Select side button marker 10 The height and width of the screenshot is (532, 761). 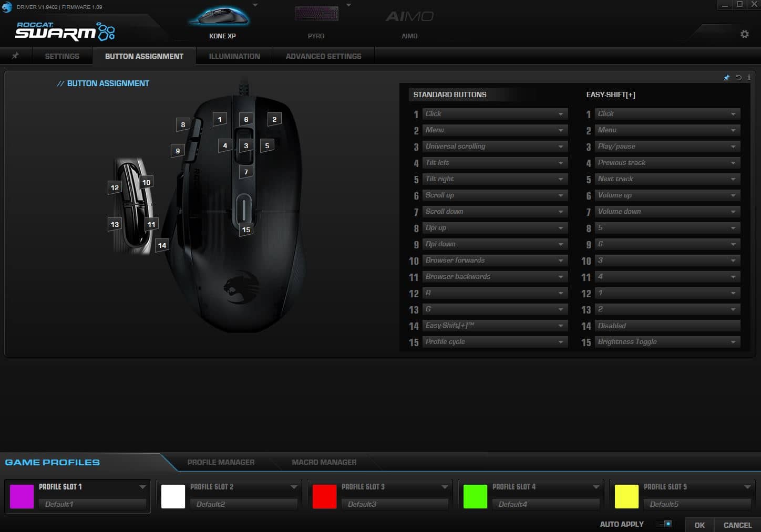coord(146,182)
